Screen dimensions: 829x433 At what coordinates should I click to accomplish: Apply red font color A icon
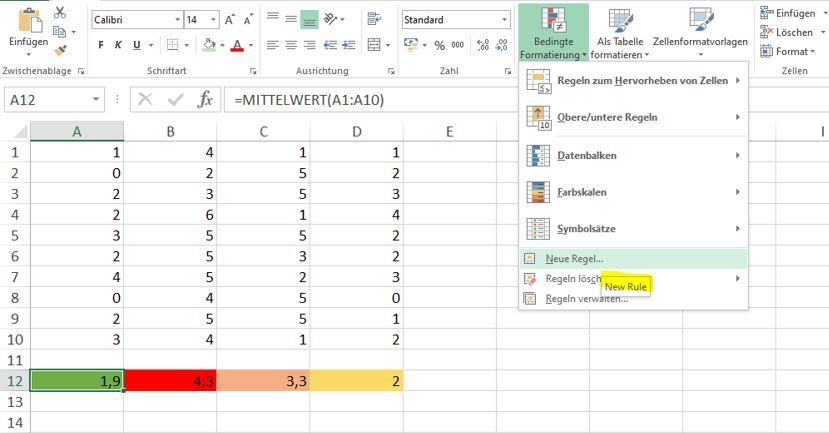(x=237, y=45)
